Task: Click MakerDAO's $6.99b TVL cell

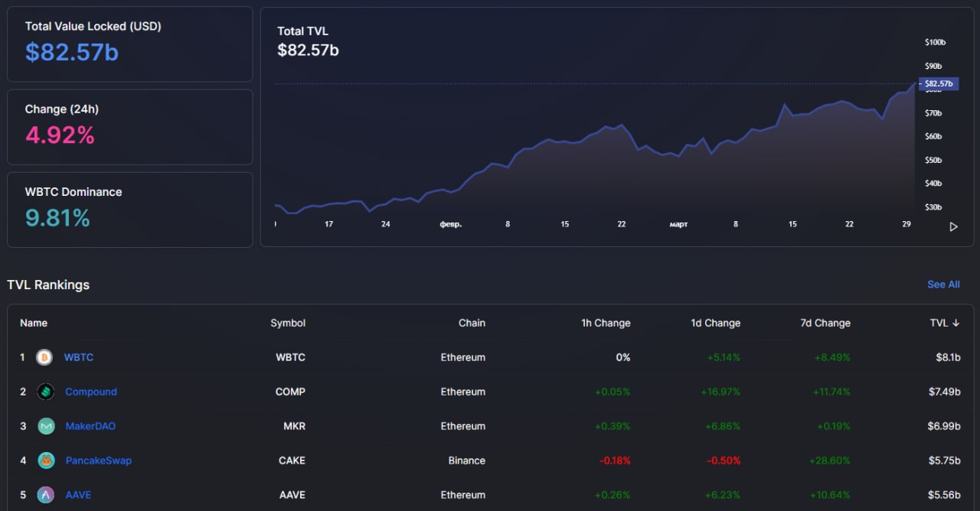Action: 944,426
